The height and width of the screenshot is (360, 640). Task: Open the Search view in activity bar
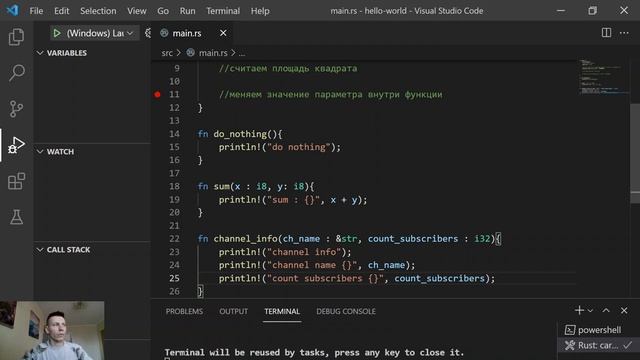pos(16,73)
